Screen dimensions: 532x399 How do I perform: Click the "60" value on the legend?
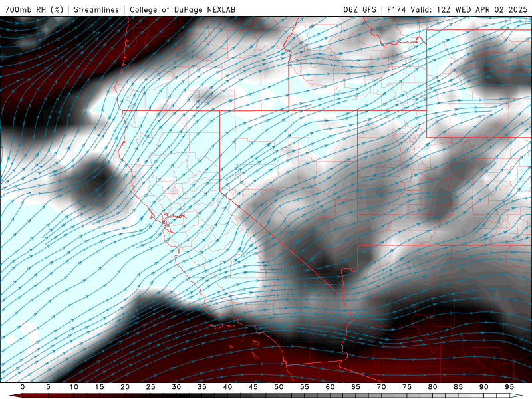pos(330,387)
